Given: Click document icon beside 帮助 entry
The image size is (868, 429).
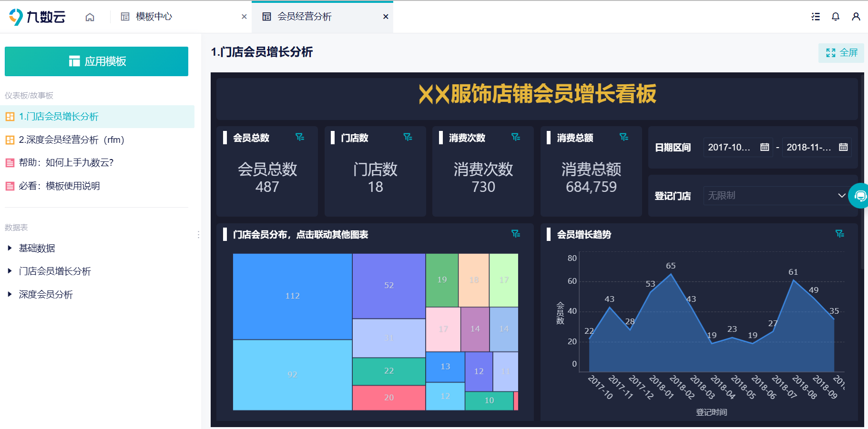Looking at the screenshot, I should coord(10,163).
